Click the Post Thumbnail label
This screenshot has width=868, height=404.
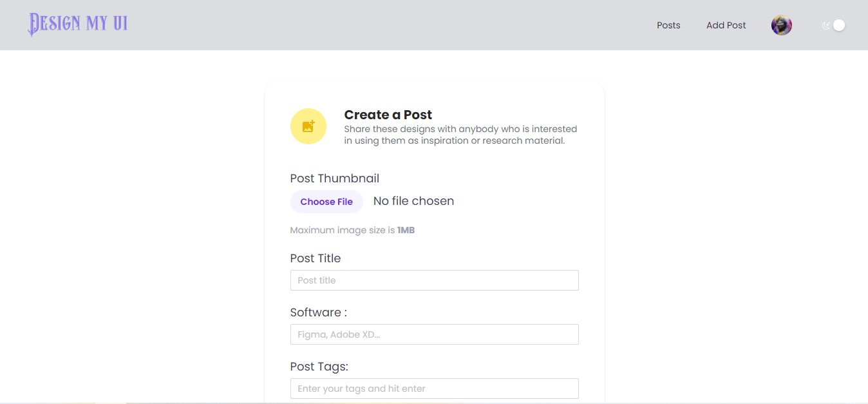click(334, 178)
